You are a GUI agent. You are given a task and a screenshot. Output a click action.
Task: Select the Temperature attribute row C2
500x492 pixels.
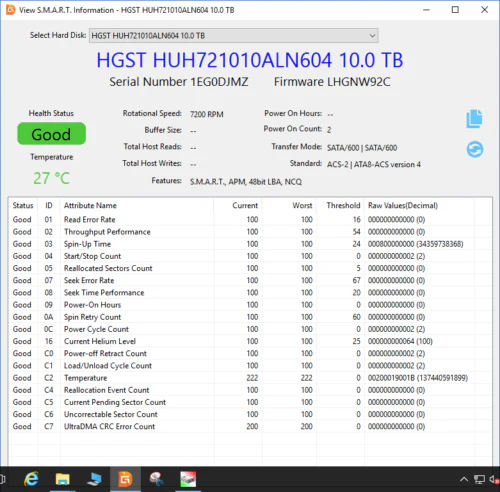pyautogui.click(x=250, y=378)
